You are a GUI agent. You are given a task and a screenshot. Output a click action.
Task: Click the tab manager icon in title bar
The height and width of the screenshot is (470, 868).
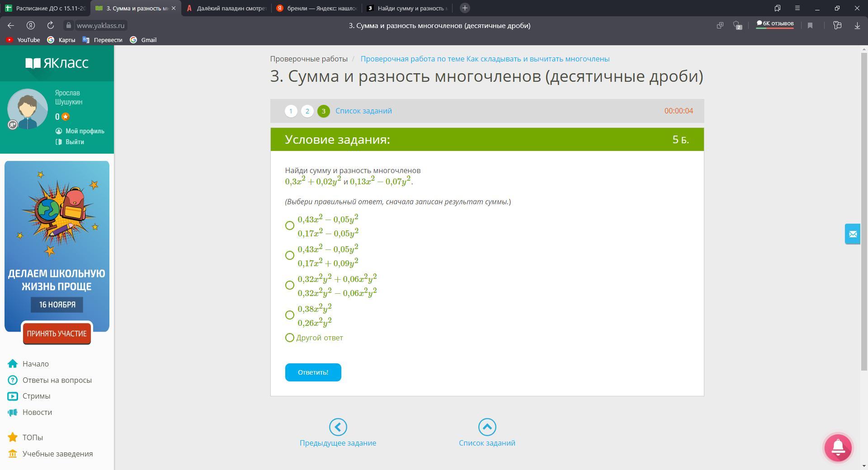pyautogui.click(x=778, y=8)
